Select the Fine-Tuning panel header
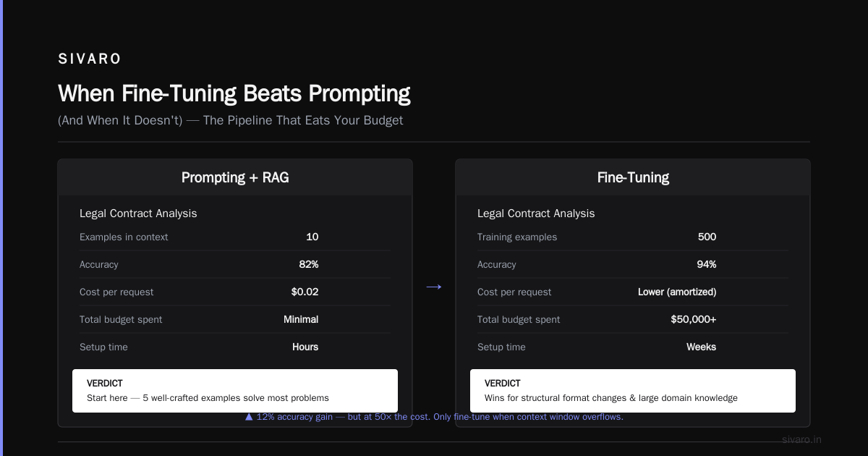The height and width of the screenshot is (456, 868). [633, 177]
